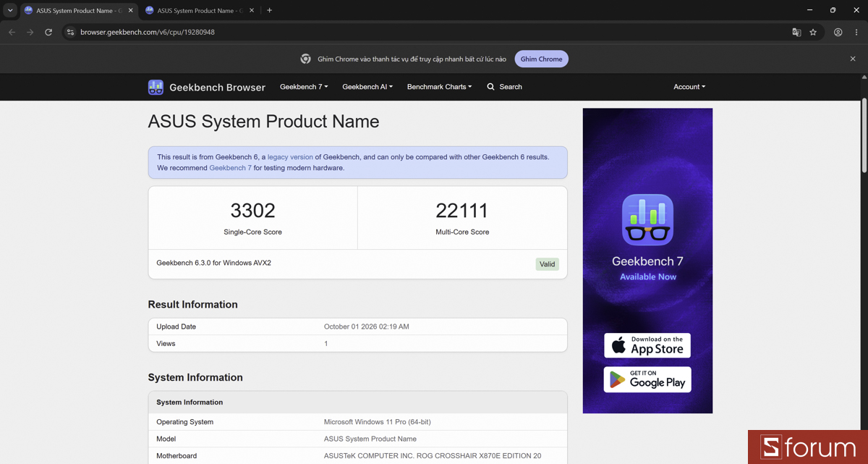The height and width of the screenshot is (464, 868).
Task: Click the Multi-Core Score label
Action: pos(462,232)
